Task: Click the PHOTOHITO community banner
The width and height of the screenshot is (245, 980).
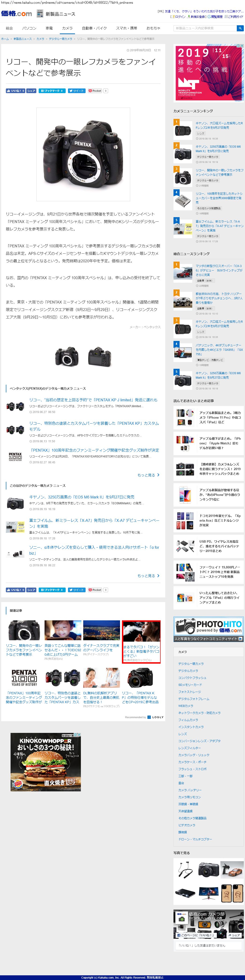Action: click(208, 629)
